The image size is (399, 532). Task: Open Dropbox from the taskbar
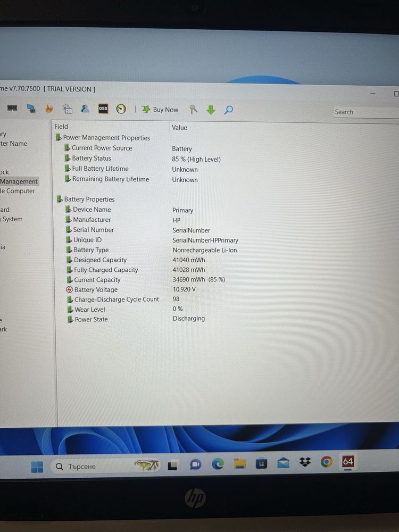305,462
